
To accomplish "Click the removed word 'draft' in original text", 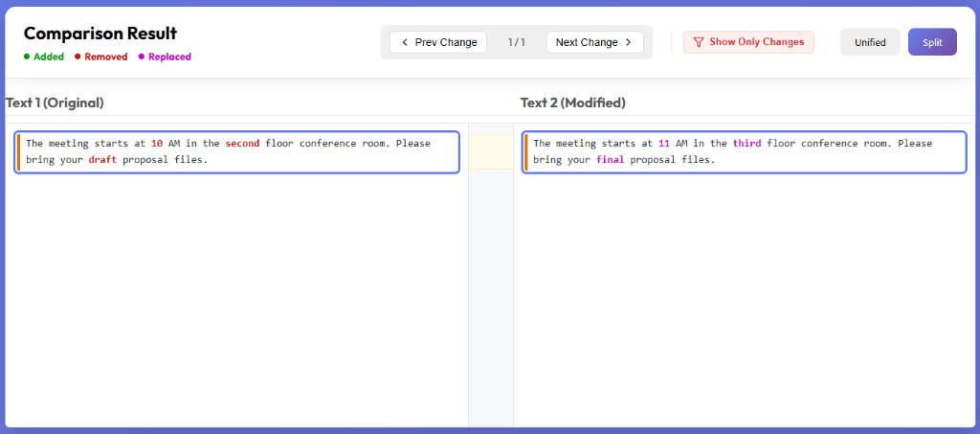I will click(x=102, y=159).
